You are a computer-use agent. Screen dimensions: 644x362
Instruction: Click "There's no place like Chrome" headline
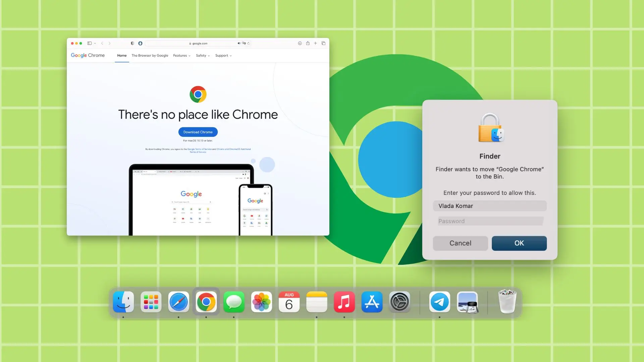pyautogui.click(x=198, y=115)
